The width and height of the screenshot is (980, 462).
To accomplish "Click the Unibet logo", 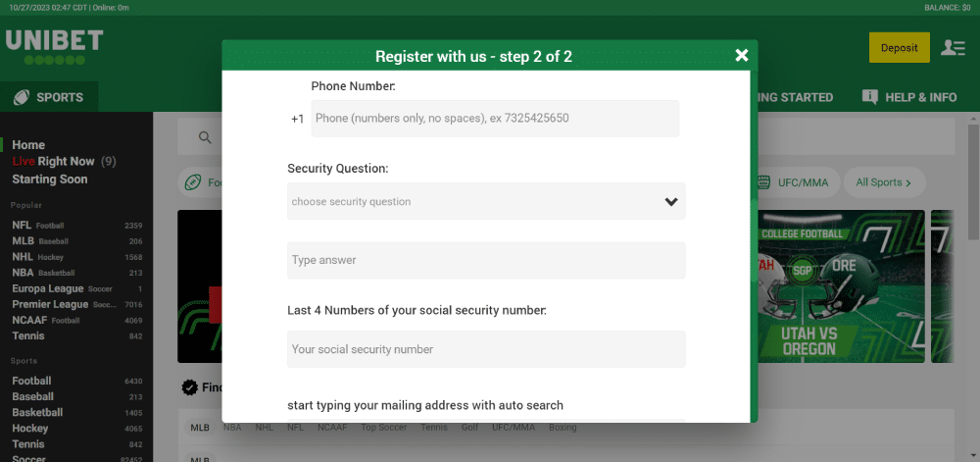I will [54, 47].
